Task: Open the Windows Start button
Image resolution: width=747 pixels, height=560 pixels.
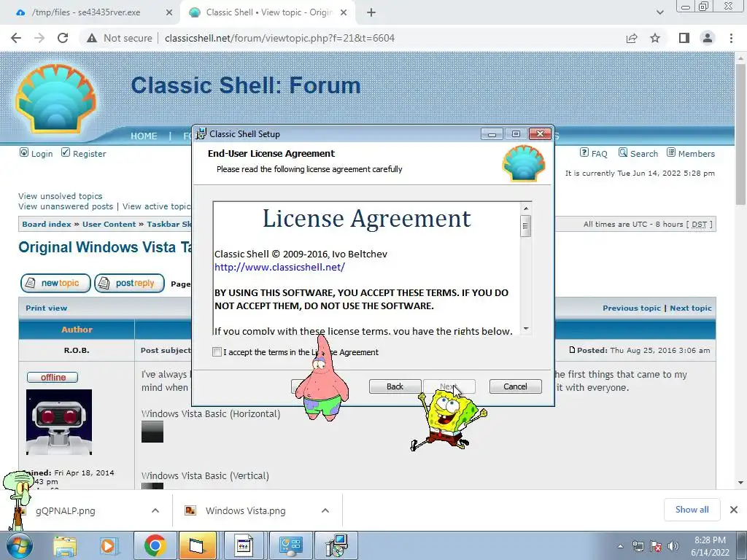Action: point(20,545)
